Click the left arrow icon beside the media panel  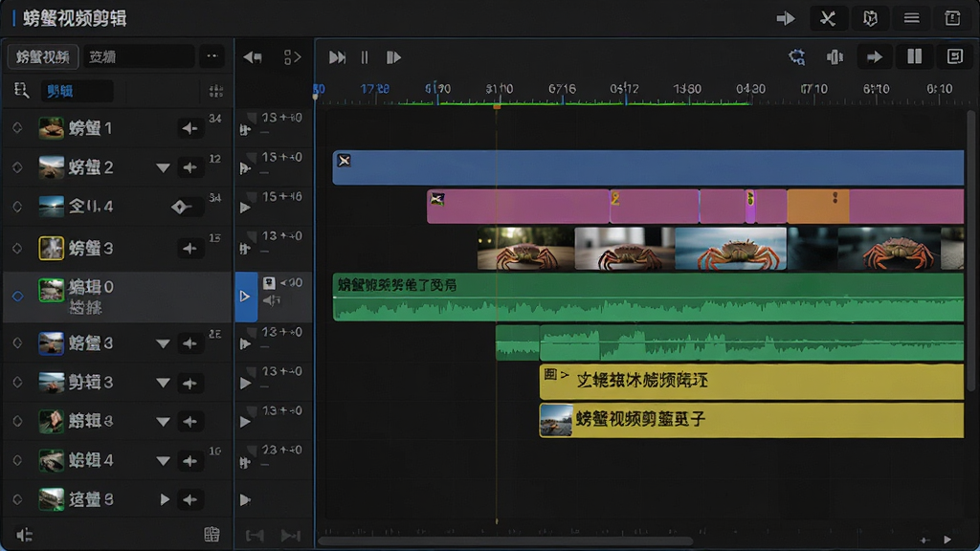point(253,57)
